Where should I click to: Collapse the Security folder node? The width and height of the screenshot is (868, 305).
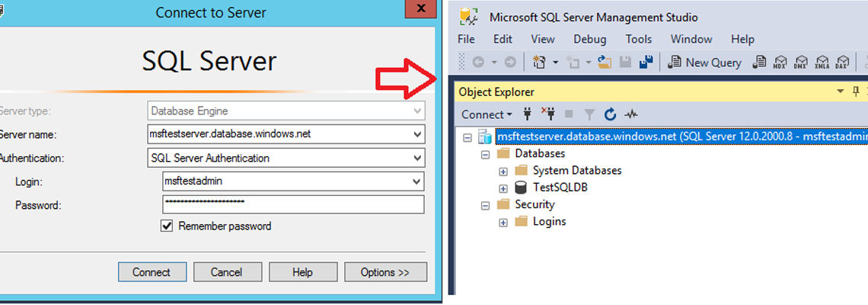[486, 205]
